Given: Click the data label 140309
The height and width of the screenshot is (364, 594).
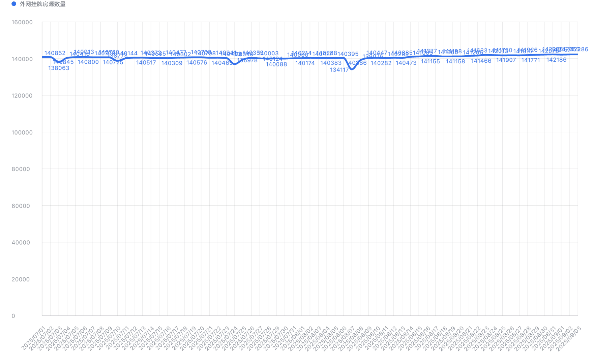Looking at the screenshot, I should pyautogui.click(x=172, y=63).
